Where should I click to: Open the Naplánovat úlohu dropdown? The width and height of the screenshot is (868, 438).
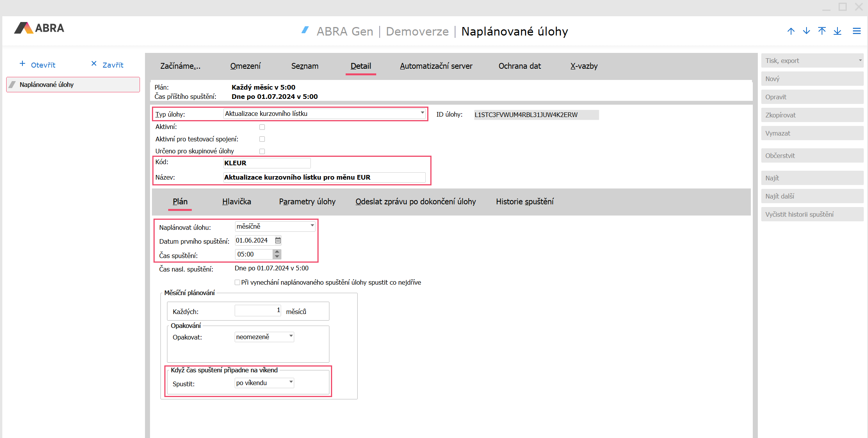tap(312, 226)
